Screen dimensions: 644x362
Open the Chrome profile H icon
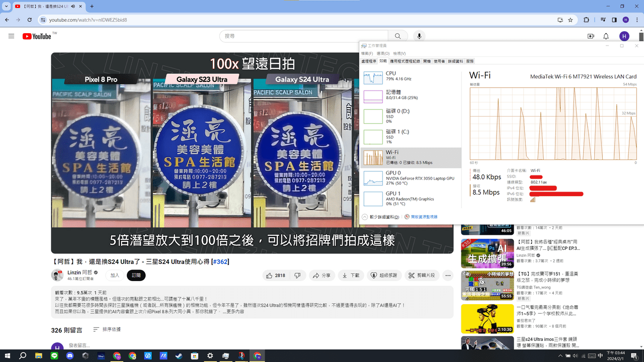(x=626, y=20)
